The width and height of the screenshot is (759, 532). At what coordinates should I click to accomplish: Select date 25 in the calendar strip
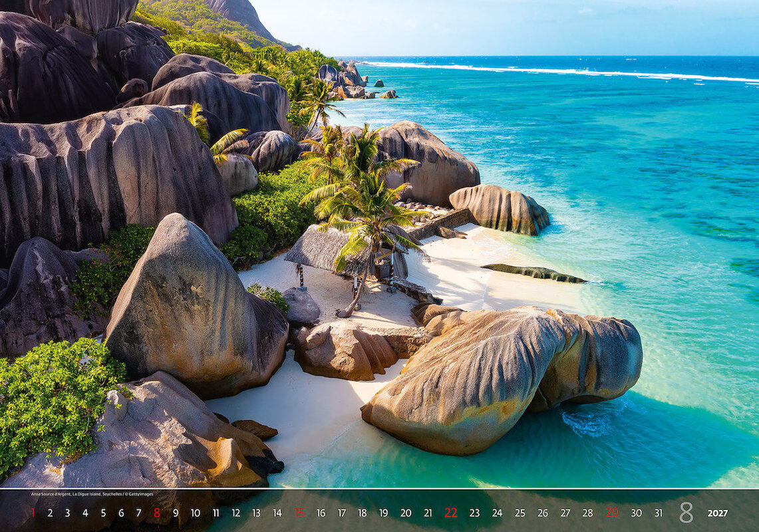[x=520, y=513]
